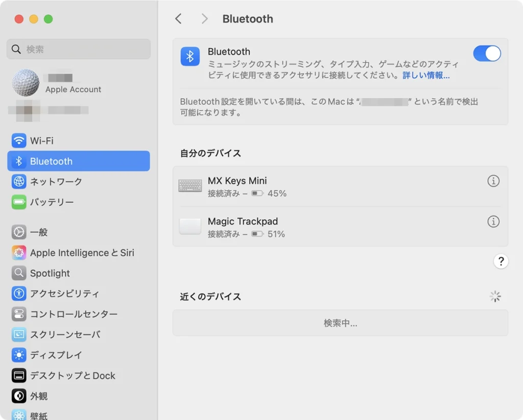The width and height of the screenshot is (523, 420).
Task: Open スクリーンセーバ label
Action: click(65, 334)
